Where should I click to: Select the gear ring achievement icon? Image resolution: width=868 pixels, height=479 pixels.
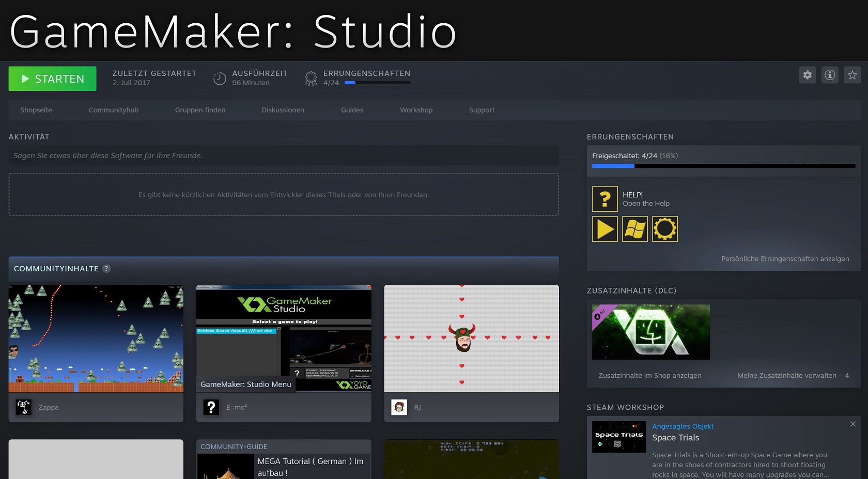[665, 229]
